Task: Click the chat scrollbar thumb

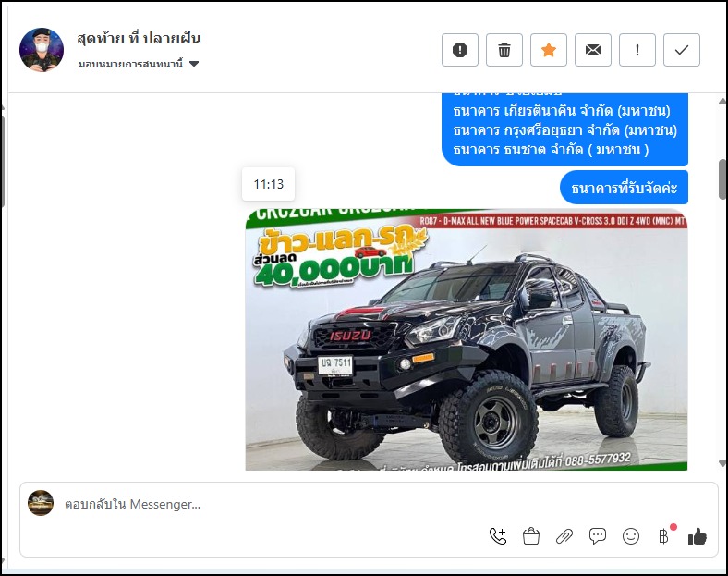Action: (722, 179)
